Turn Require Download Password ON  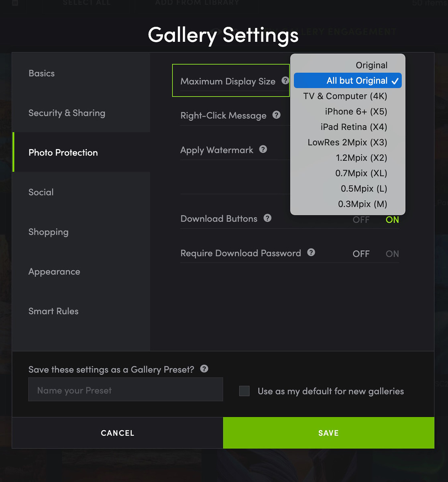392,254
